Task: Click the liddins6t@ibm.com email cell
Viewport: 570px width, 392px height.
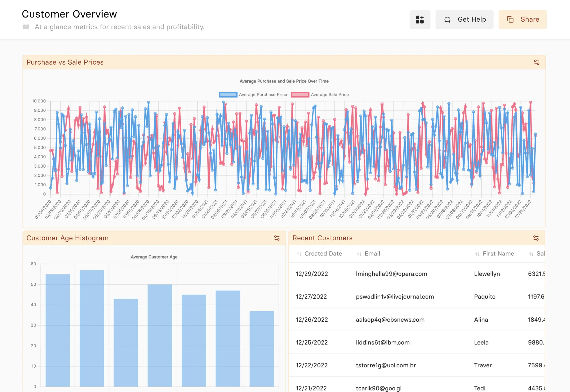Action: pos(382,342)
